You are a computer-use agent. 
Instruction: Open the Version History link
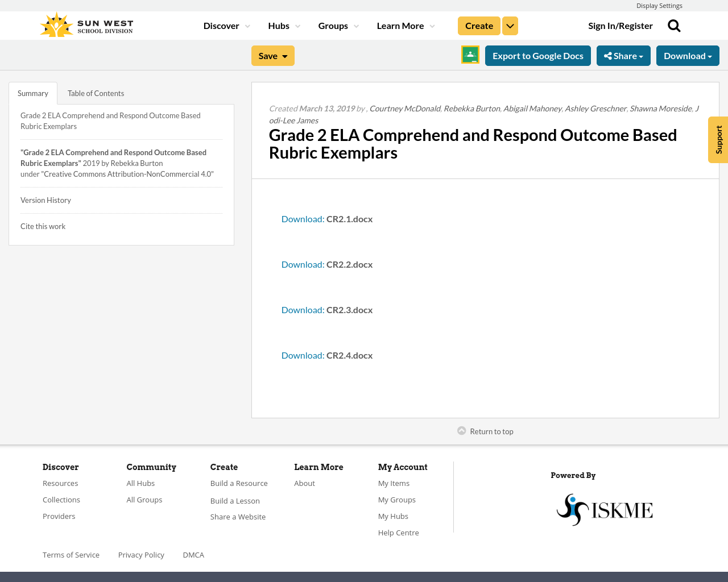pos(45,199)
